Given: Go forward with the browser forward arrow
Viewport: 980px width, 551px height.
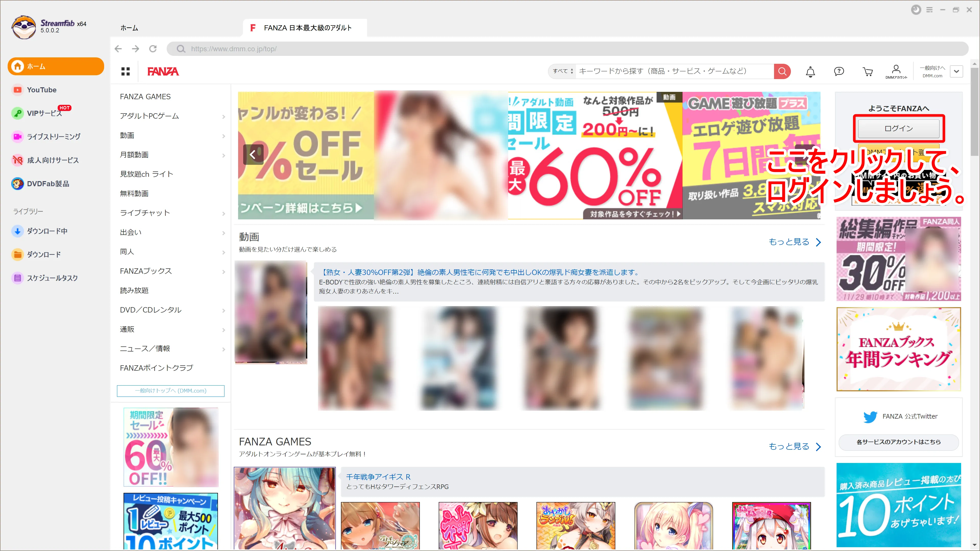Looking at the screenshot, I should (x=136, y=49).
